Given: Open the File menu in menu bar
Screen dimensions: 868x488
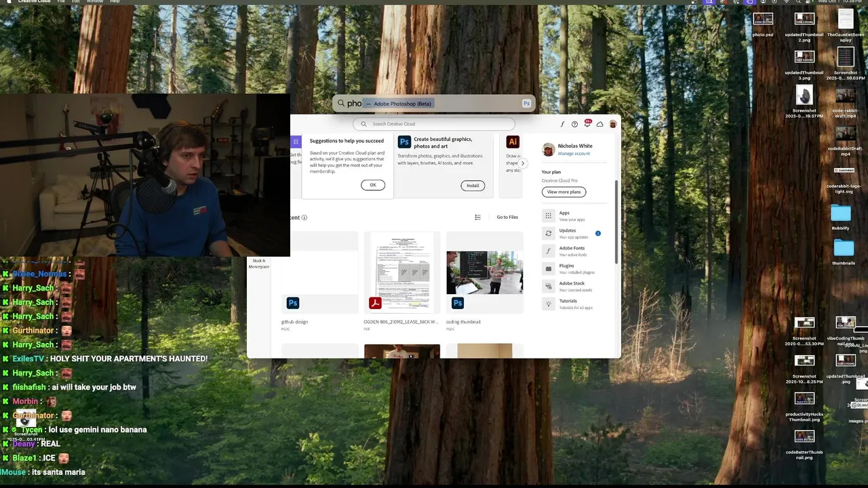Looking at the screenshot, I should pos(62,2).
